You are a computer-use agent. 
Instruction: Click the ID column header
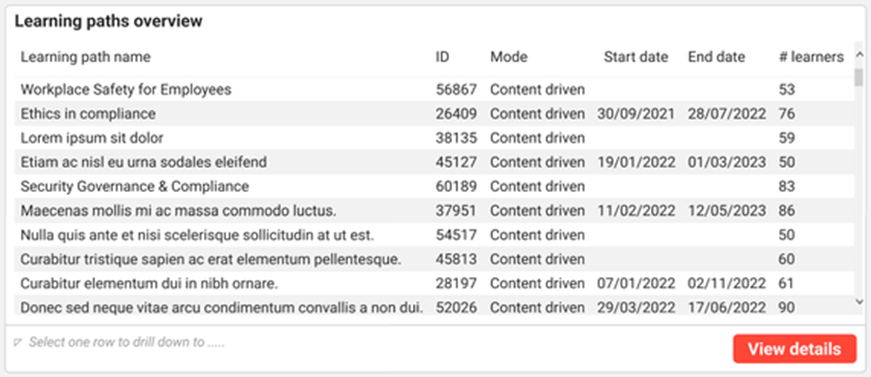click(442, 57)
